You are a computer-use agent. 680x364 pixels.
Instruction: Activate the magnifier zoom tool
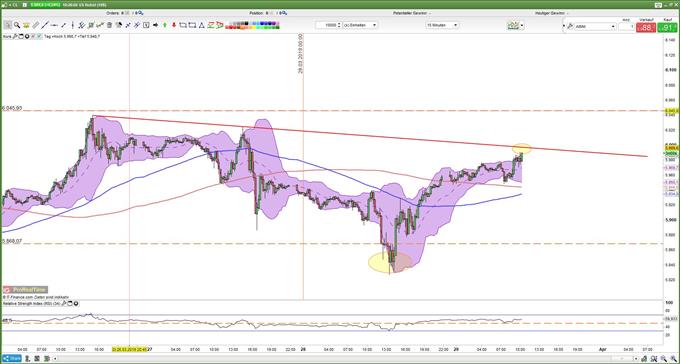click(x=17, y=25)
